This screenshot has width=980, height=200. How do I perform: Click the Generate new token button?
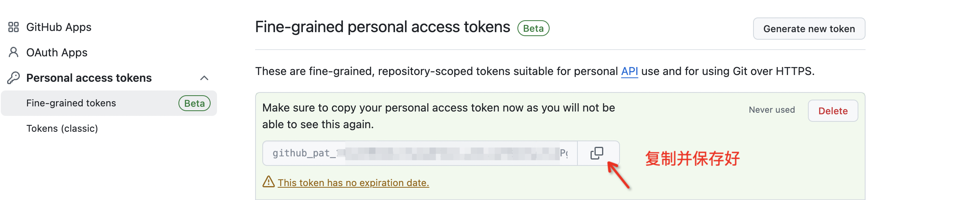[x=809, y=29]
